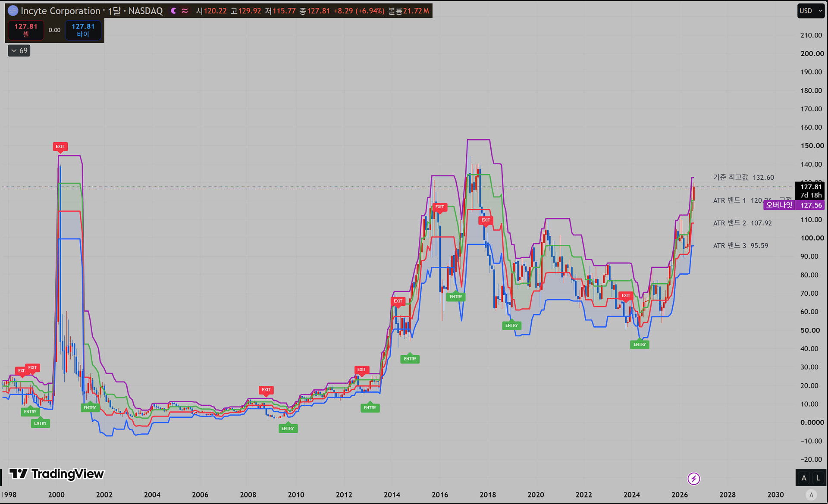Click the EXIT marker near late 2008
Image resolution: width=828 pixels, height=504 pixels.
click(266, 390)
